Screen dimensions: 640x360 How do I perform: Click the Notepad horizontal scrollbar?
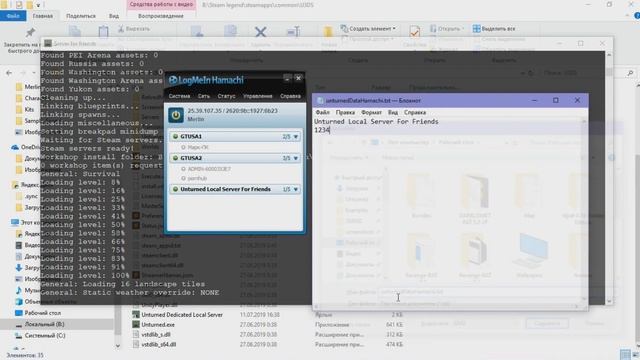pos(447,307)
